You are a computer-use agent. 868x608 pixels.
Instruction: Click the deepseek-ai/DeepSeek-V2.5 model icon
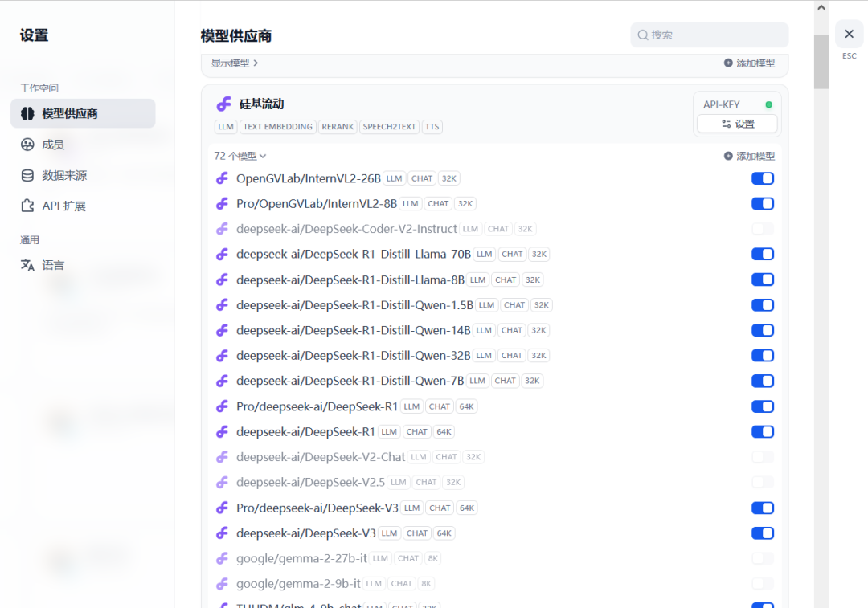pyautogui.click(x=222, y=483)
